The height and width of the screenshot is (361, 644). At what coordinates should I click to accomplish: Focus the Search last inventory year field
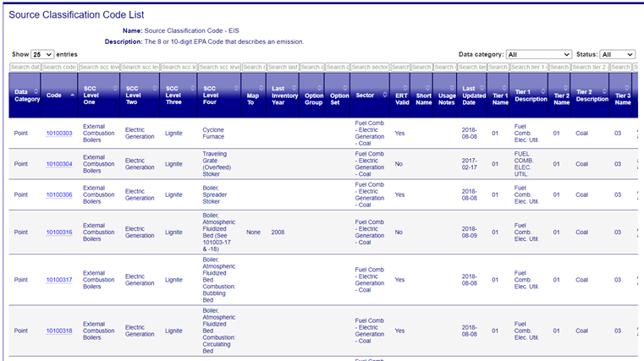[x=283, y=67]
